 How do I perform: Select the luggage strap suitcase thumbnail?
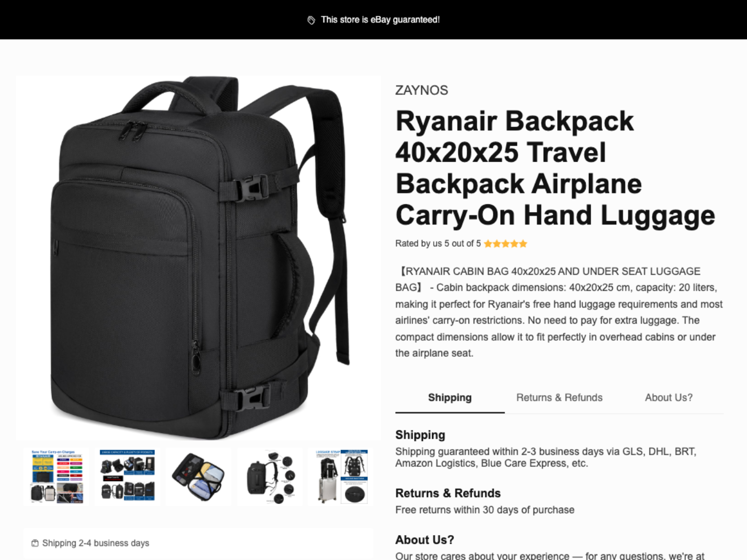point(340,477)
